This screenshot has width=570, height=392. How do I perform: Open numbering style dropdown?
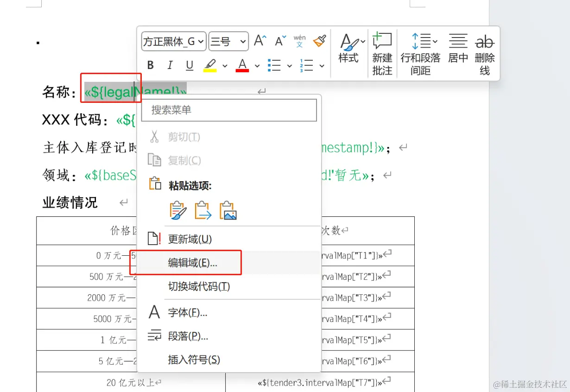(x=322, y=66)
